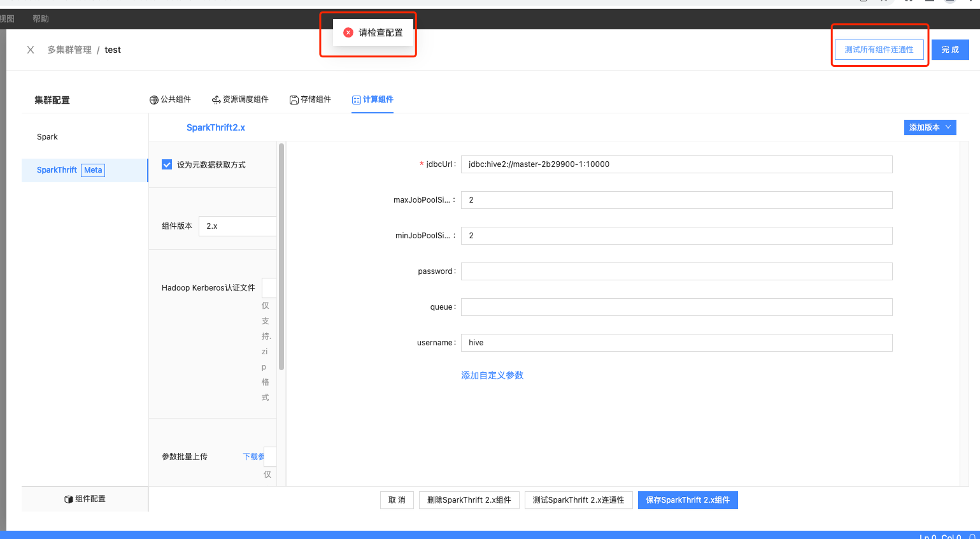Image resolution: width=980 pixels, height=539 pixels.
Task: Click 保存SparkThrift 2.x组件 button
Action: 688,500
